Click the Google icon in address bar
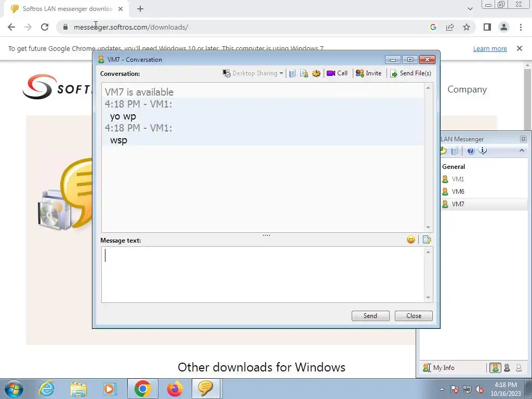This screenshot has width=532, height=399. coord(433,27)
